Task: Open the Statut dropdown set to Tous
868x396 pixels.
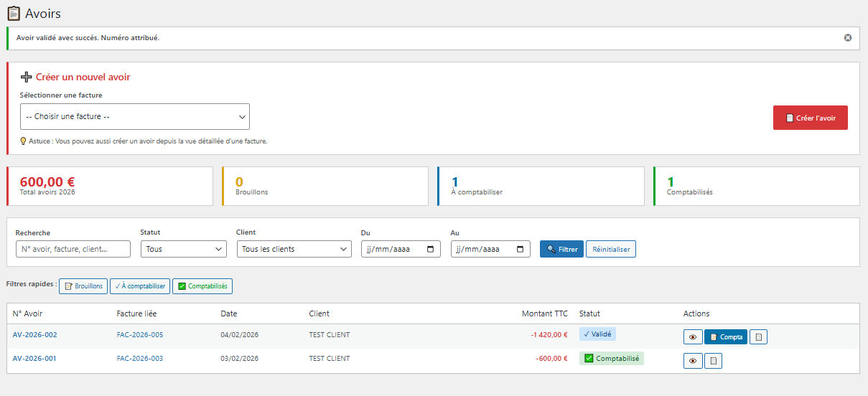Action: click(184, 249)
